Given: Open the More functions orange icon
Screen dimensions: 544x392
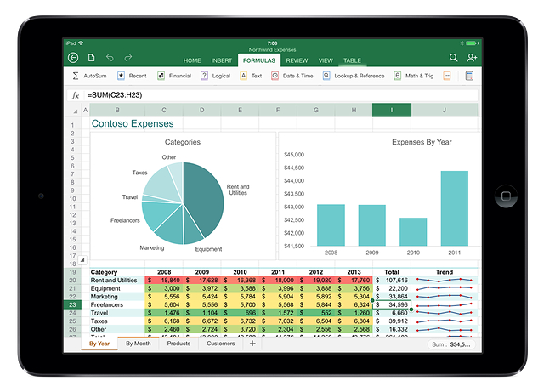Looking at the screenshot, I should pos(447,76).
